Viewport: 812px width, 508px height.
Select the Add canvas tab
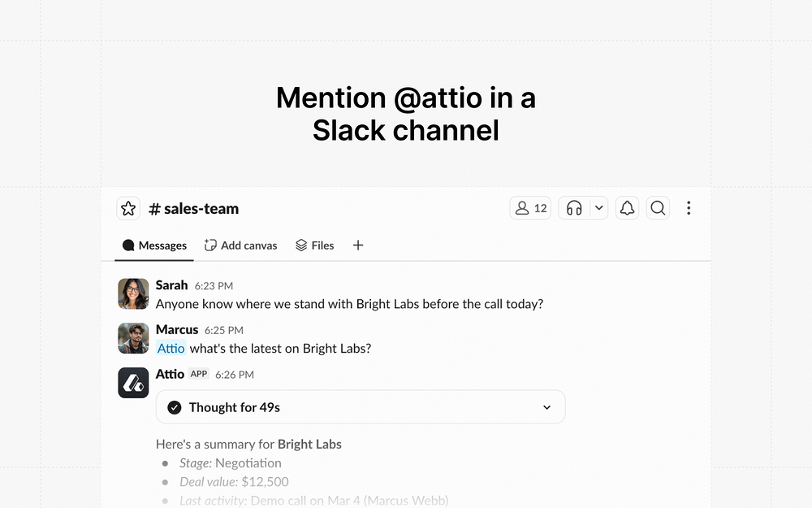pos(241,245)
